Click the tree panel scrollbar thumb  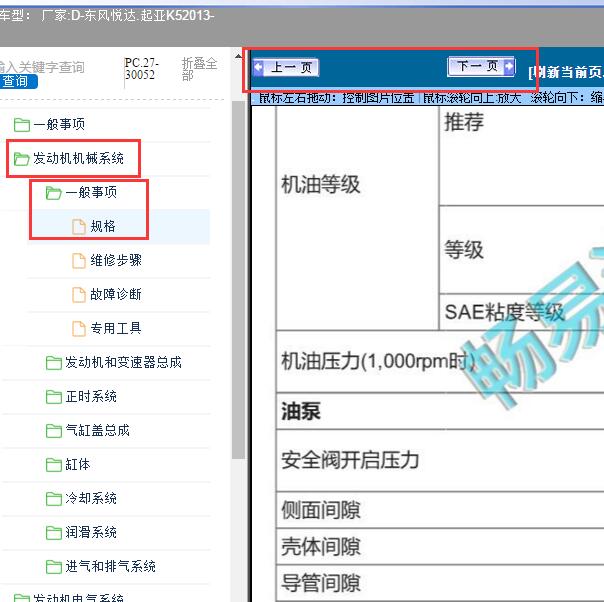click(x=239, y=280)
